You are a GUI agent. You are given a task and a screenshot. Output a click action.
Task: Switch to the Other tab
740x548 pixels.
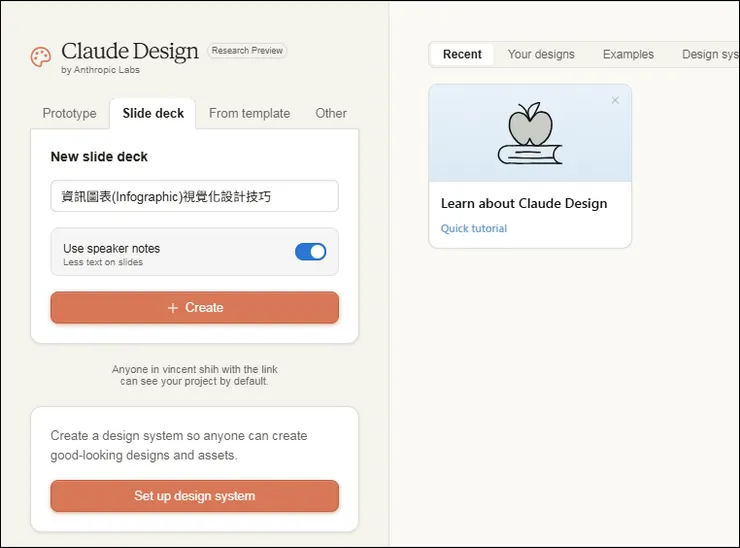tap(331, 114)
